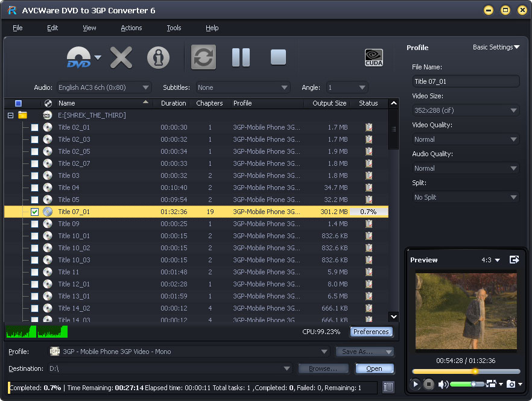The width and height of the screenshot is (532, 401).
Task: Open the snapshot options dropdown arrow
Action: pyautogui.click(x=520, y=384)
